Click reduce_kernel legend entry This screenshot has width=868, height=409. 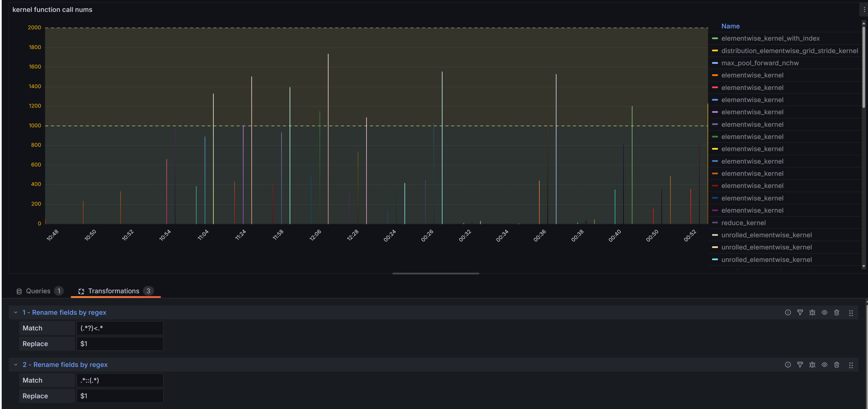pos(743,223)
